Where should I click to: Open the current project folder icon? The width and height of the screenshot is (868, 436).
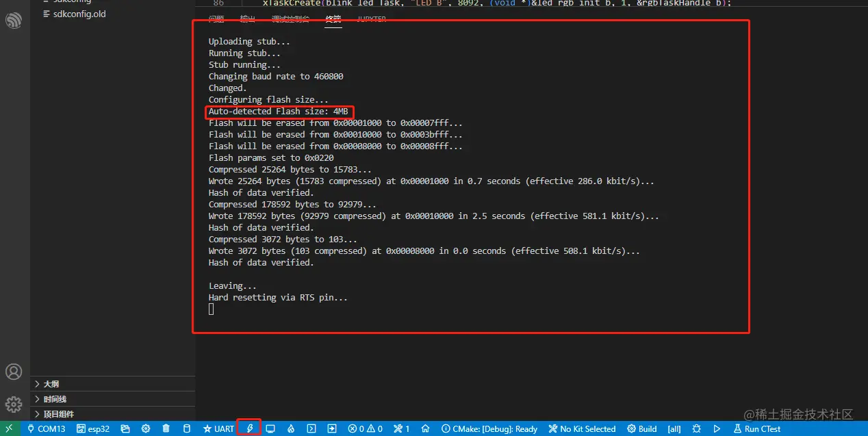pos(125,428)
